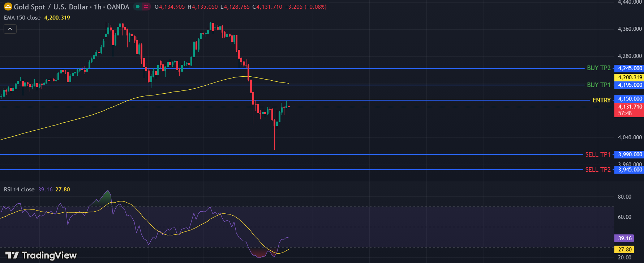644x263 pixels.
Task: Click the pink approximate-data indicator icon
Action: [x=146, y=7]
